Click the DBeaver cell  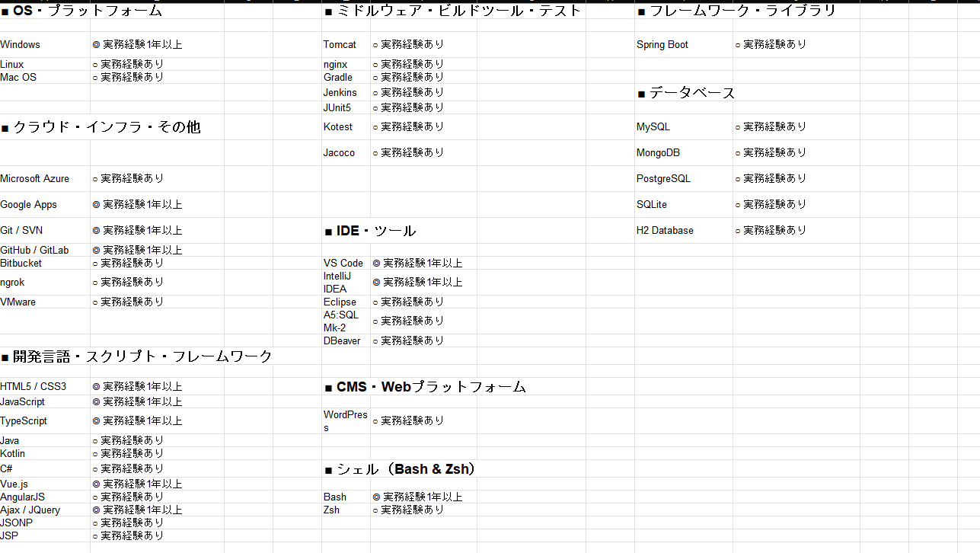pos(346,340)
